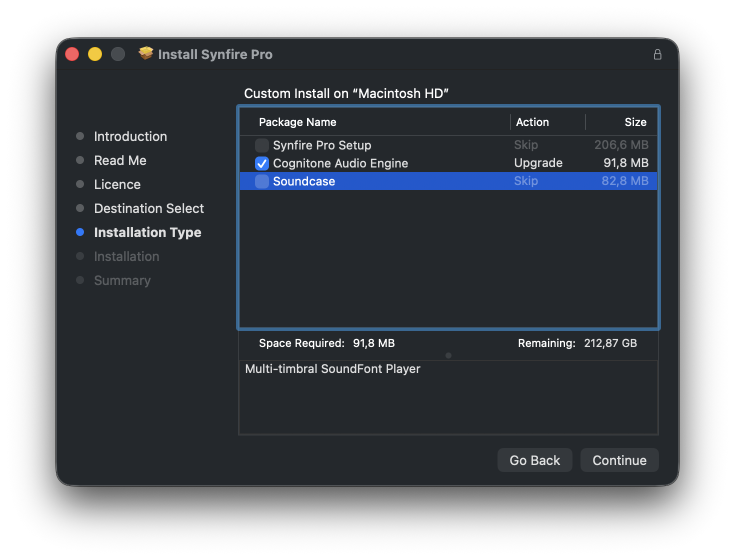Uncheck the Cognitone Audio Engine package
This screenshot has width=735, height=560.
(x=262, y=163)
